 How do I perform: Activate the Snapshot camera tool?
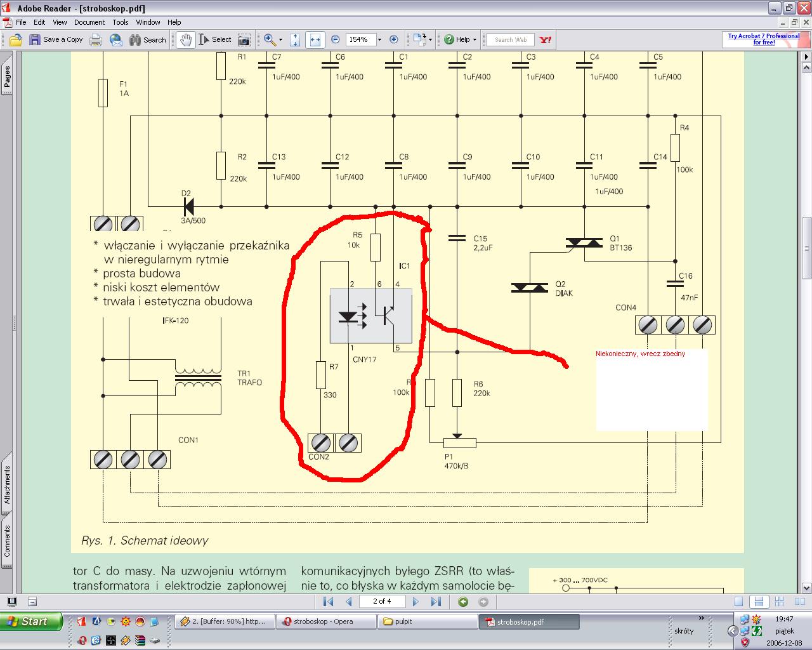[244, 39]
